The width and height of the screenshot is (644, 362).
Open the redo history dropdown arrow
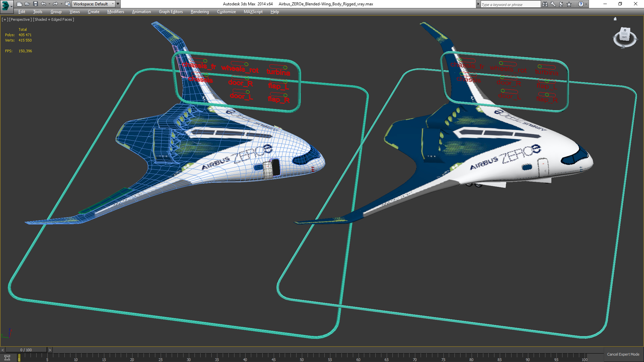[61, 4]
